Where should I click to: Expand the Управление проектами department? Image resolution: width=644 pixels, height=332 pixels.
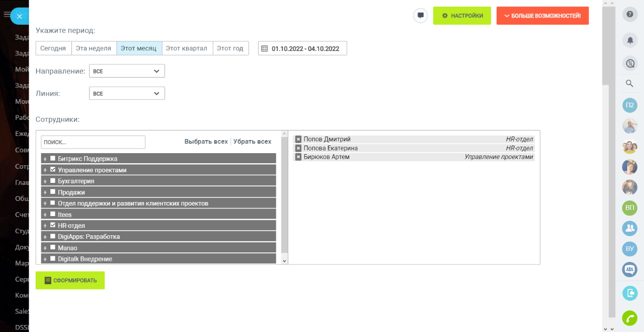(45, 170)
